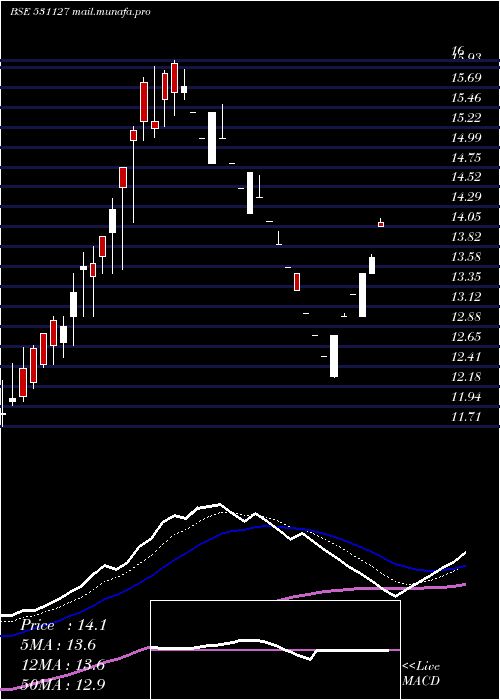
Task: Click the 12.65 price axis label
Action: click(466, 337)
